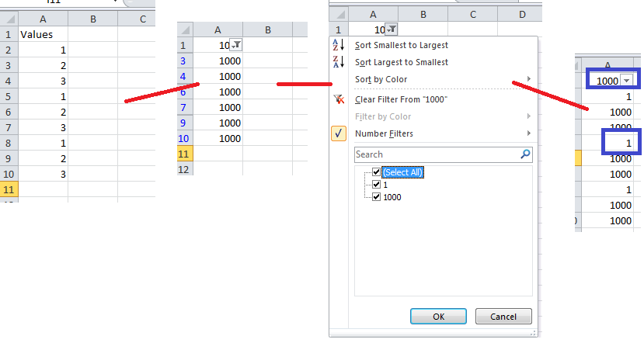Select column C header in first sheet
644x343 pixels.
(x=137, y=19)
